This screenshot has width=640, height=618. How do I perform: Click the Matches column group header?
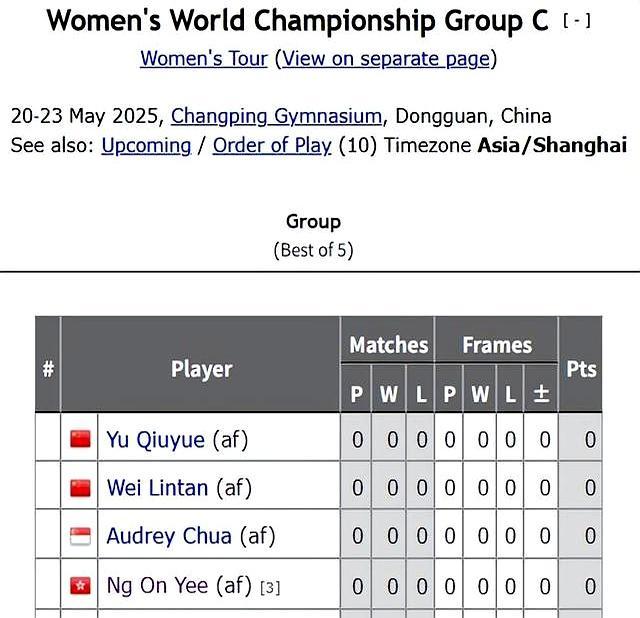point(389,345)
